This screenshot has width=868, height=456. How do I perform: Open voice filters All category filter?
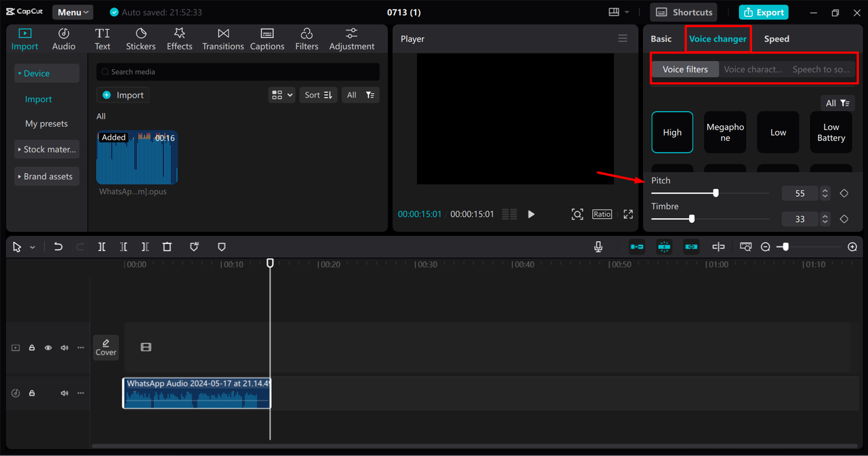coord(837,103)
